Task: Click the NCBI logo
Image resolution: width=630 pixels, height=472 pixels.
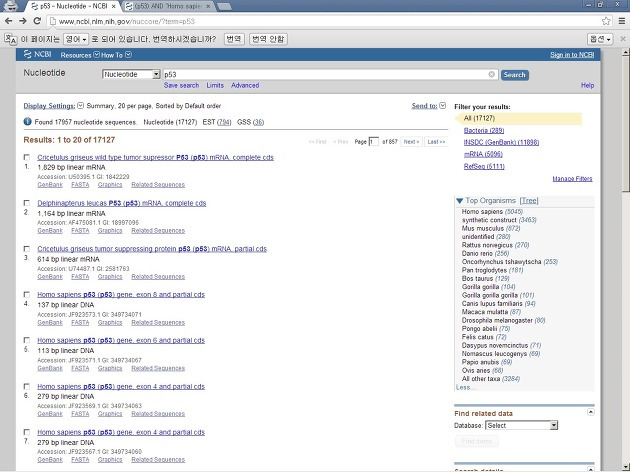Action: [x=37, y=54]
